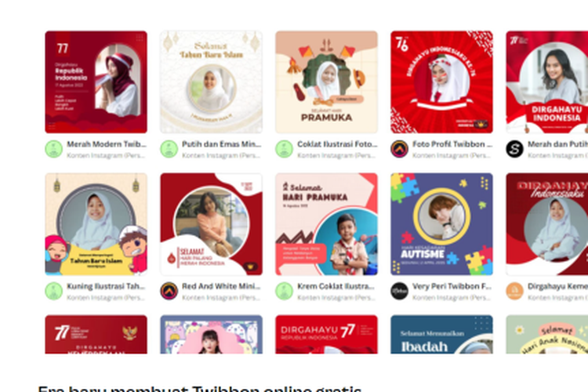This screenshot has width=588, height=392.
Task: Click the dark creator avatar beside Foto Profil Twibbon
Action: point(399,149)
